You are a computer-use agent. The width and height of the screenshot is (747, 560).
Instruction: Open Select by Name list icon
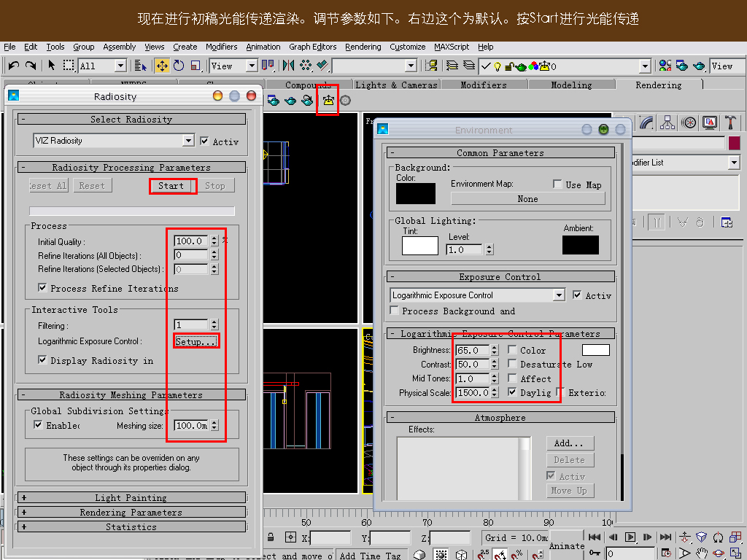click(x=141, y=65)
